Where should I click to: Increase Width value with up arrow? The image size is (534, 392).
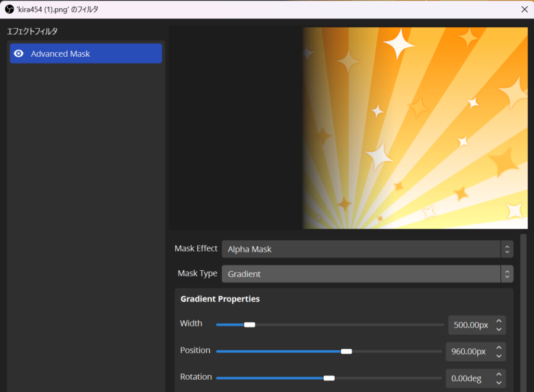[x=499, y=320]
